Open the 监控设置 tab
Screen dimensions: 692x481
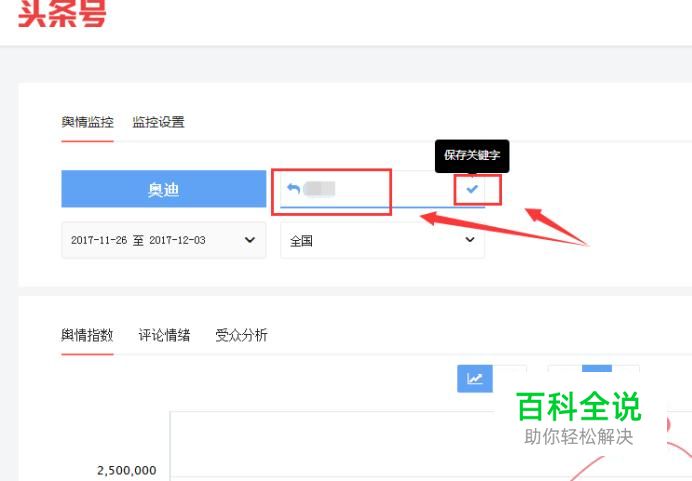tap(158, 122)
